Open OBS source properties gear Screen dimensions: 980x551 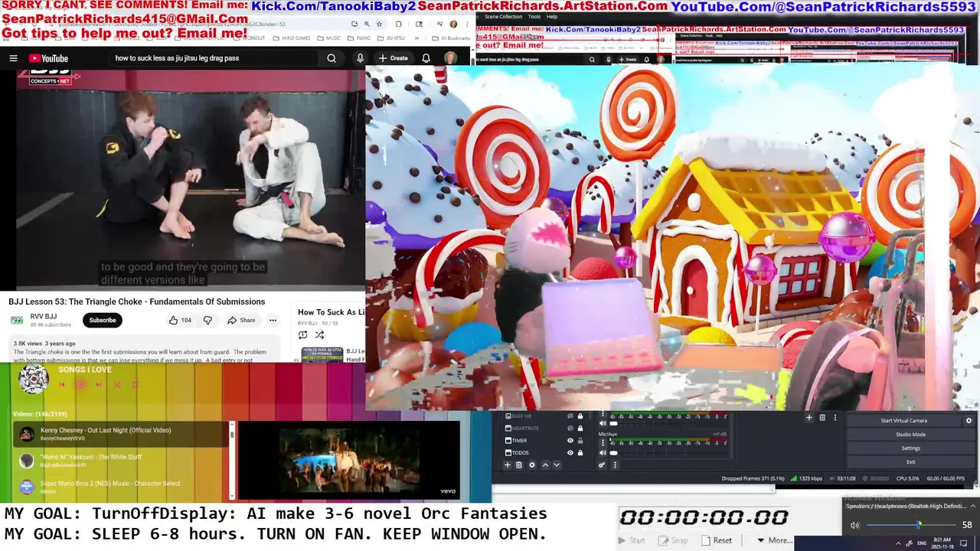[x=532, y=465]
